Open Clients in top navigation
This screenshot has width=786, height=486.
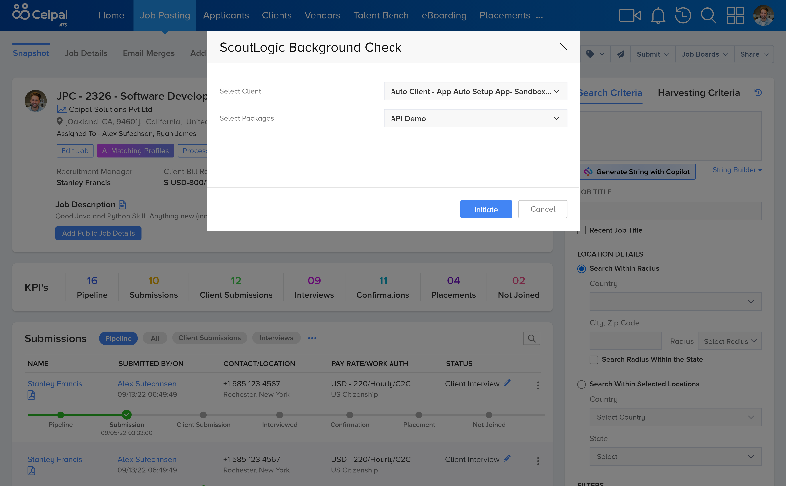(x=276, y=16)
